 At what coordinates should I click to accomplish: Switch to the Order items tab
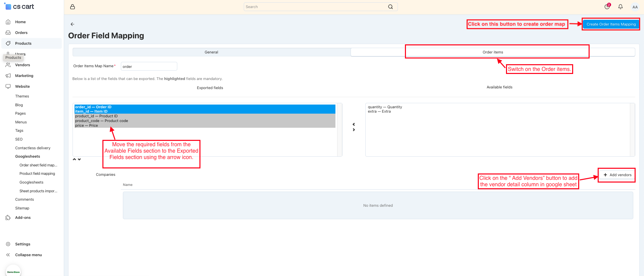493,52
